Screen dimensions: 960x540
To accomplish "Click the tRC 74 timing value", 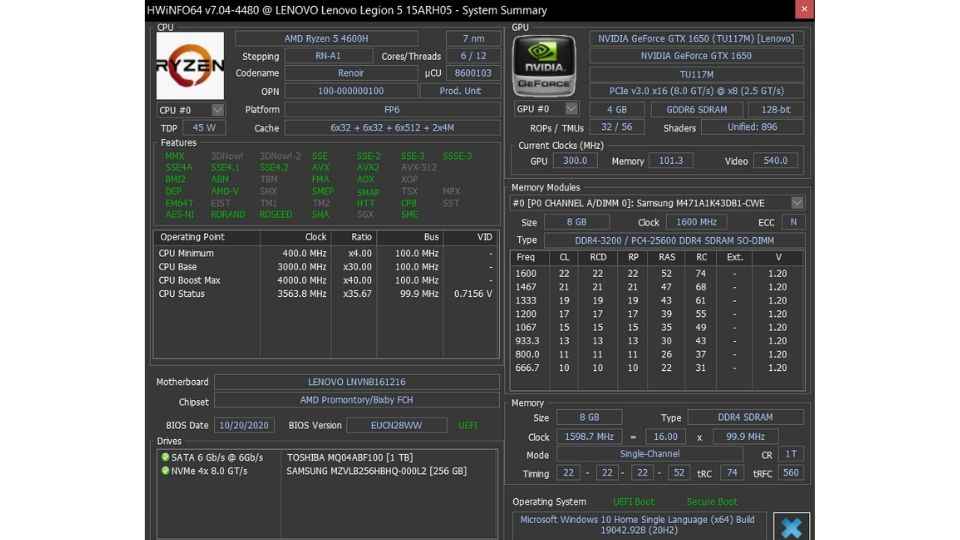I will (732, 473).
